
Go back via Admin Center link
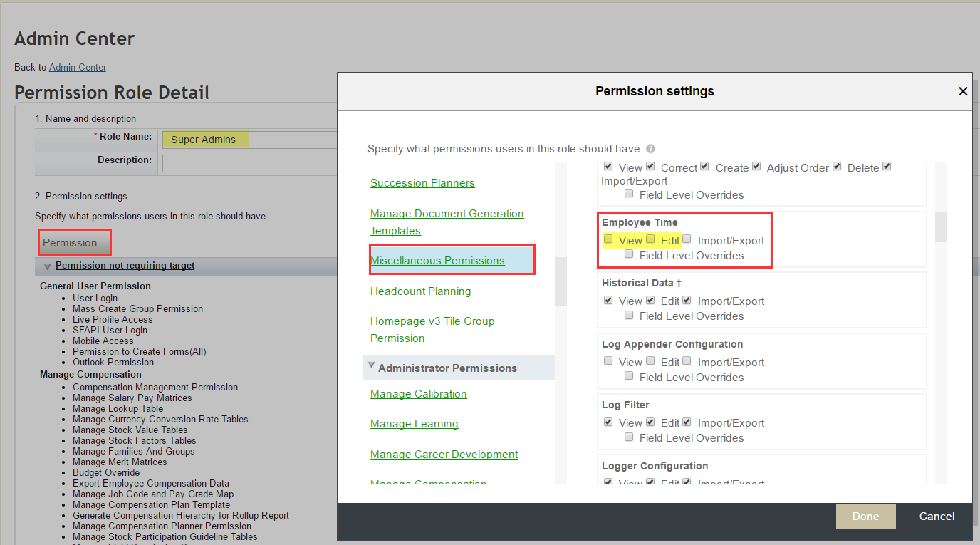coord(78,67)
